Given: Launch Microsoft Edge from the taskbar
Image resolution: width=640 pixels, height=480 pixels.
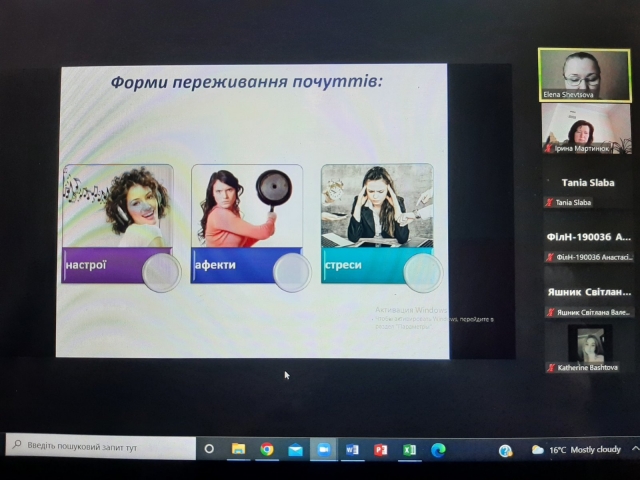Looking at the screenshot, I should click(438, 449).
